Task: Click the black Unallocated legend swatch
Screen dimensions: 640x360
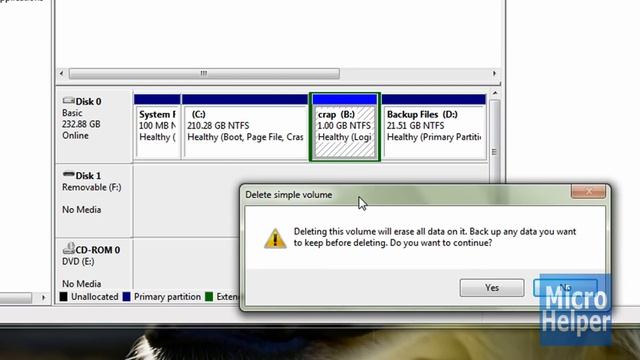Action: click(x=63, y=297)
